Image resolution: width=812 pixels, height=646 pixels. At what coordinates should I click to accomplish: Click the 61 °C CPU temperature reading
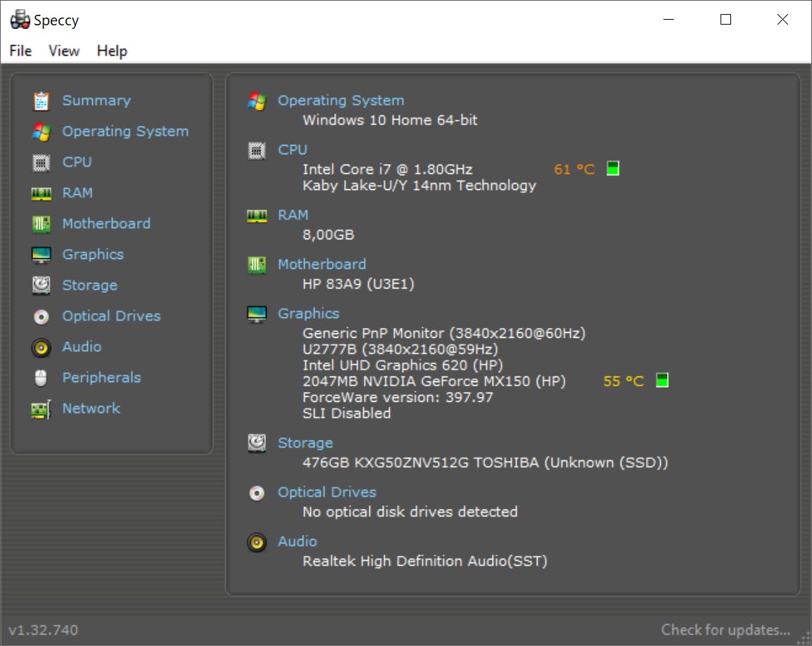(x=574, y=170)
